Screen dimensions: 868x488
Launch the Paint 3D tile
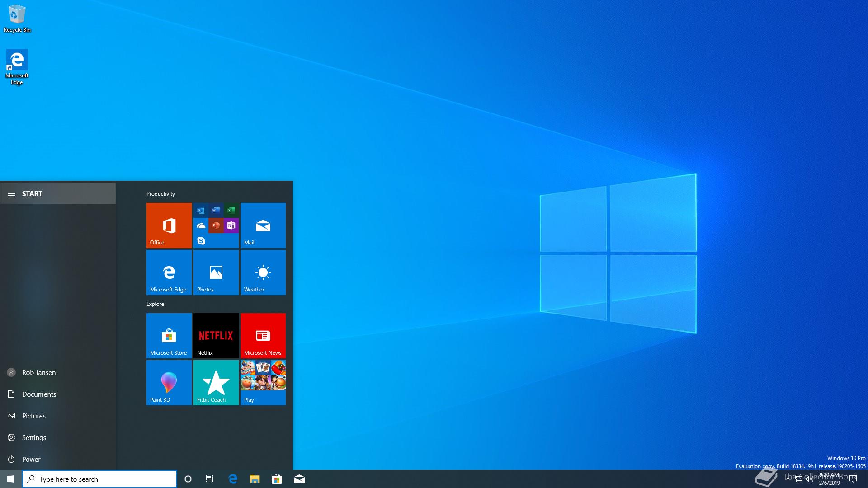pos(169,382)
